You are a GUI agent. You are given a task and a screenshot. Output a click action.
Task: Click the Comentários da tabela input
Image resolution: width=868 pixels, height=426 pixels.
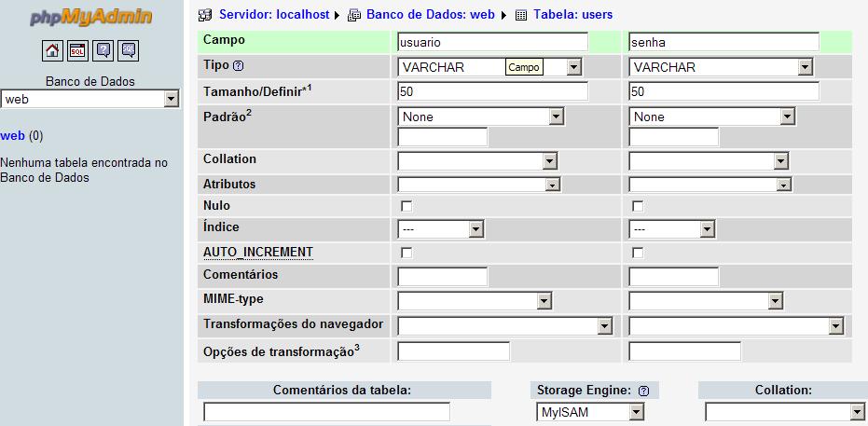coord(326,412)
